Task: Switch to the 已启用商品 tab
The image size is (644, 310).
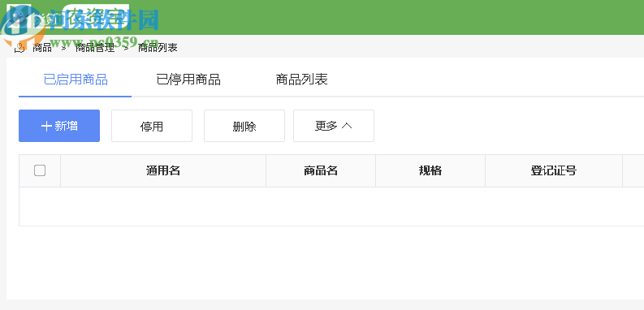Action: point(76,80)
